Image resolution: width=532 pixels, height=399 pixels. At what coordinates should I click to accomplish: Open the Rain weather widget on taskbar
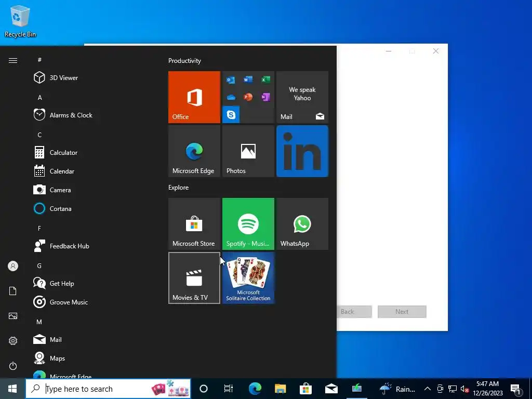tap(397, 389)
